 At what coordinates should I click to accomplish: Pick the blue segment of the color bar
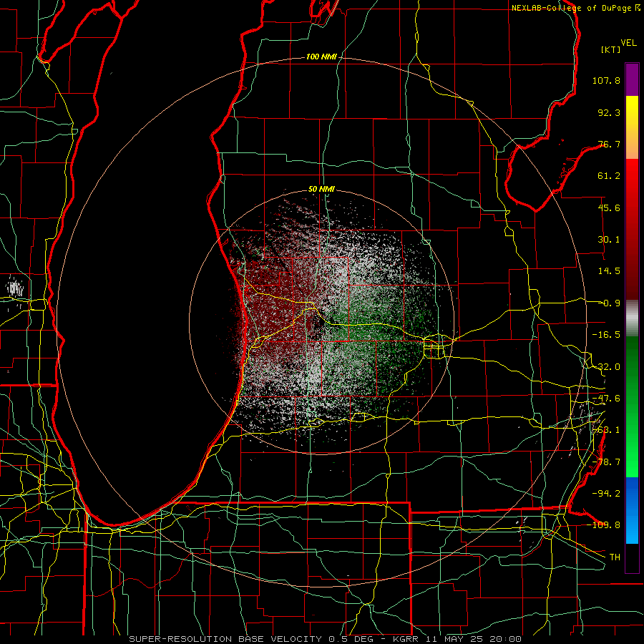click(632, 510)
